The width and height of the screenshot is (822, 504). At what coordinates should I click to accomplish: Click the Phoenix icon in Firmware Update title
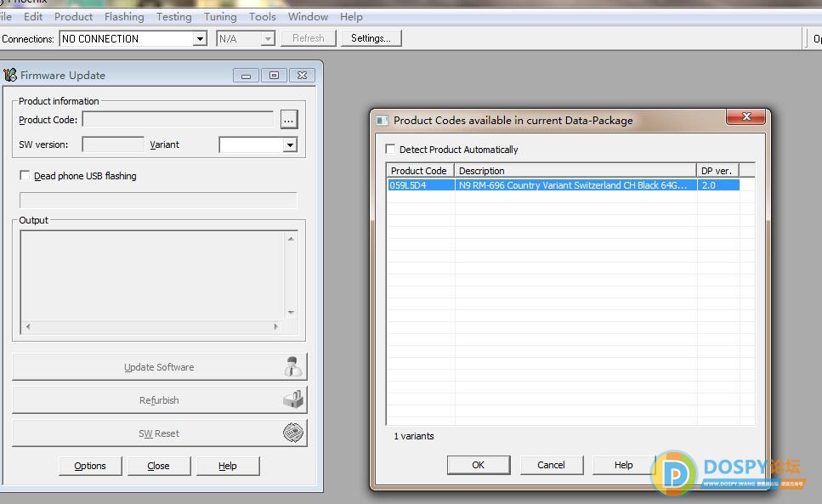tap(10, 75)
